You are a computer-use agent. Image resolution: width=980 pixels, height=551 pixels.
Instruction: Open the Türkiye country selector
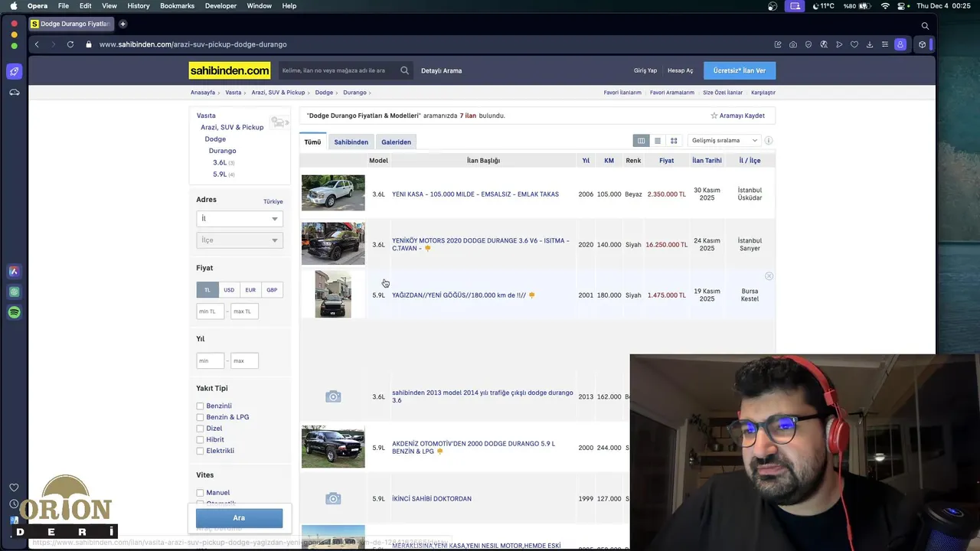coord(273,201)
